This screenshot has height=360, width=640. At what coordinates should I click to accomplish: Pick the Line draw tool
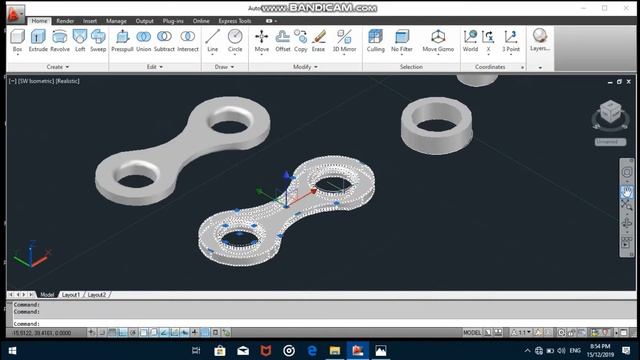213,40
